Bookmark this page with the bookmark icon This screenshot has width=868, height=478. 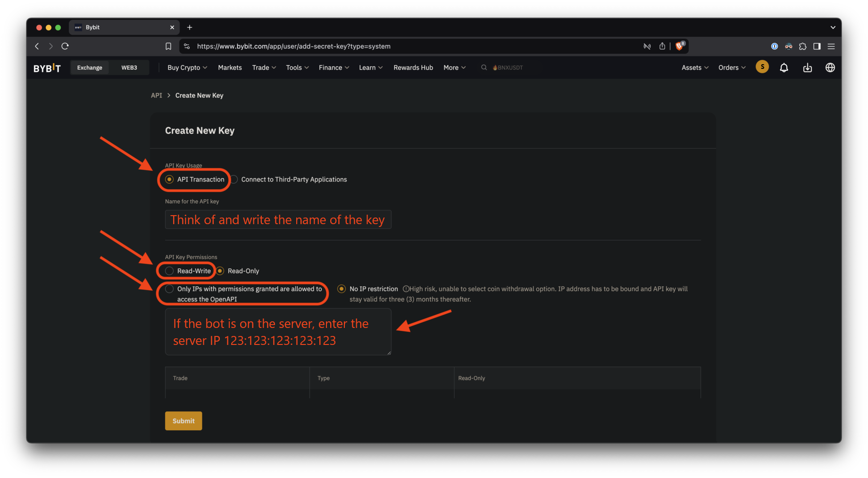(168, 46)
